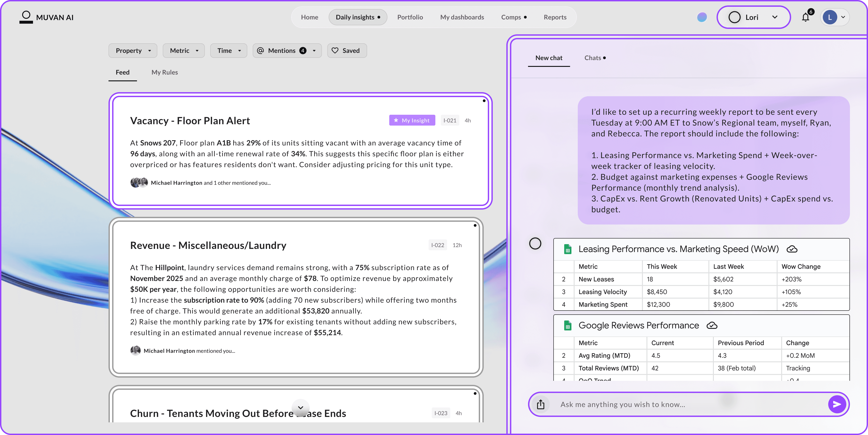Select the circle beside the AI response
Viewport: 868px width, 435px height.
535,243
